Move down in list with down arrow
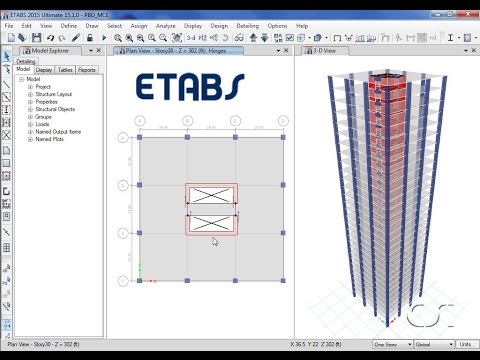This screenshot has width=480, height=360. 265,38
